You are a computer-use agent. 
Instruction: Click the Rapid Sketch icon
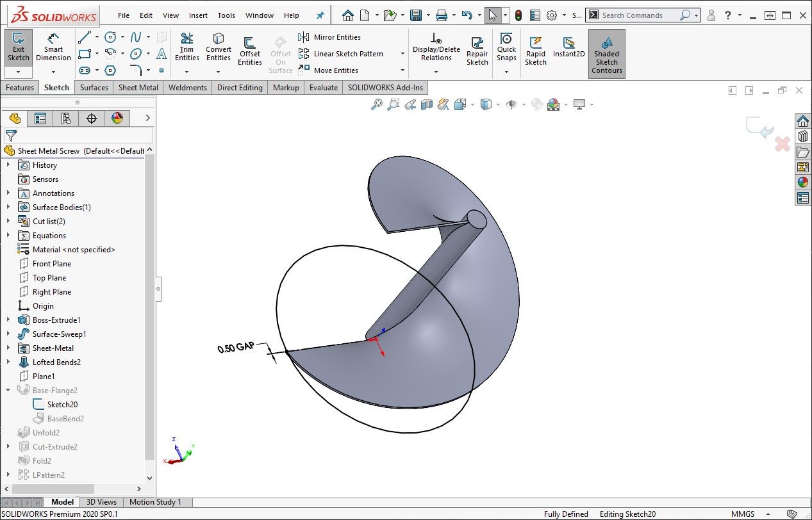point(535,51)
